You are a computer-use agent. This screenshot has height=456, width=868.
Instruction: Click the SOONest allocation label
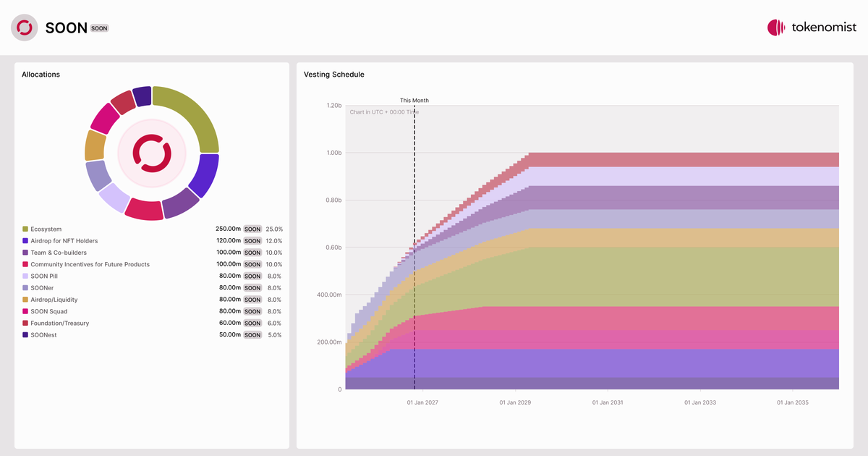[44, 335]
